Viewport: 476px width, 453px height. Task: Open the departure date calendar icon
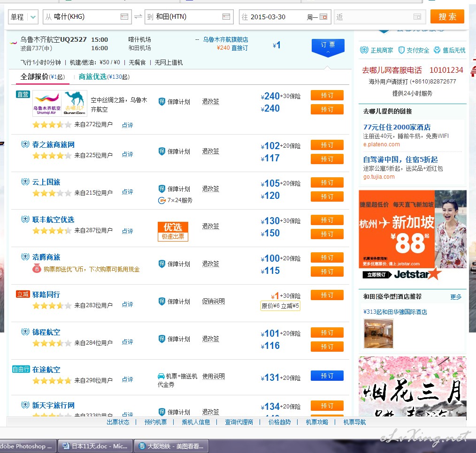tap(323, 17)
